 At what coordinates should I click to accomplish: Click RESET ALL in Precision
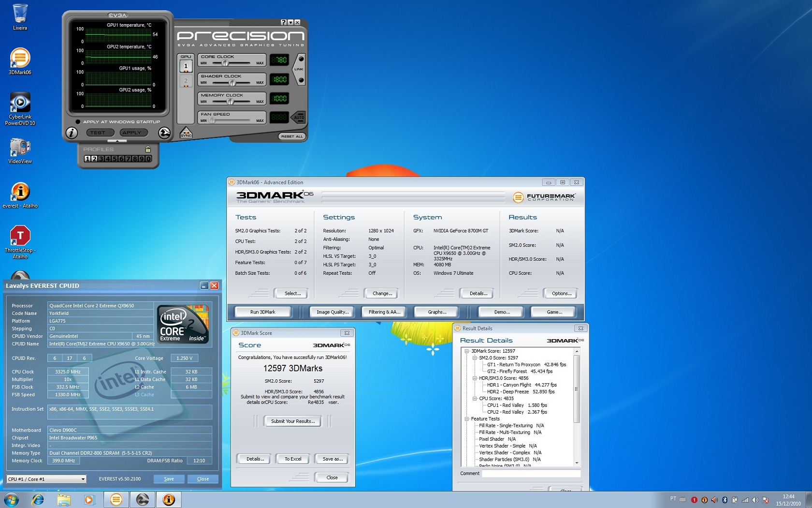click(292, 136)
